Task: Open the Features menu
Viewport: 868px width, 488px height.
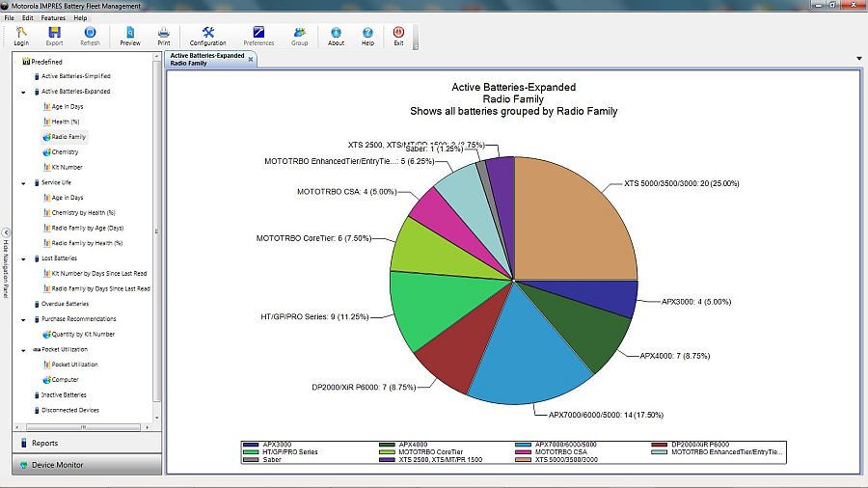Action: (53, 17)
